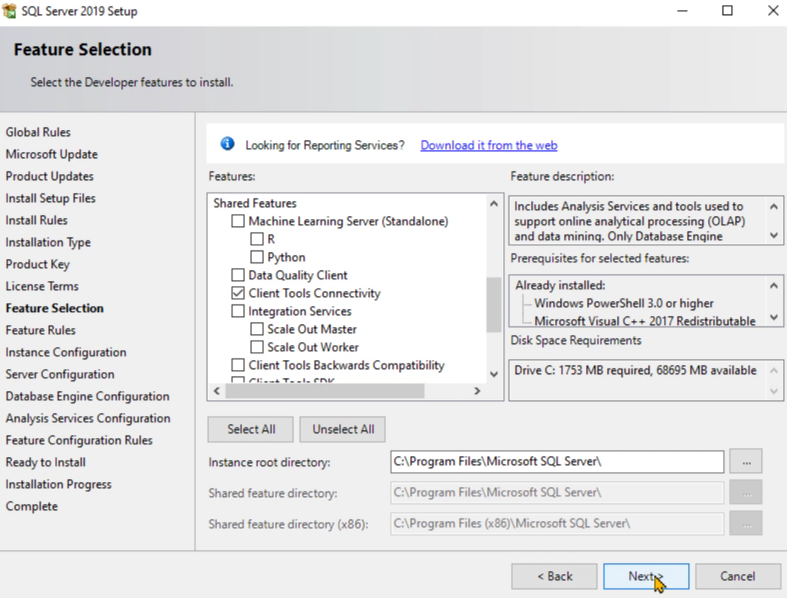Image resolution: width=787 pixels, height=598 pixels.
Task: Uncheck Client Tools Connectivity
Action: tap(238, 293)
